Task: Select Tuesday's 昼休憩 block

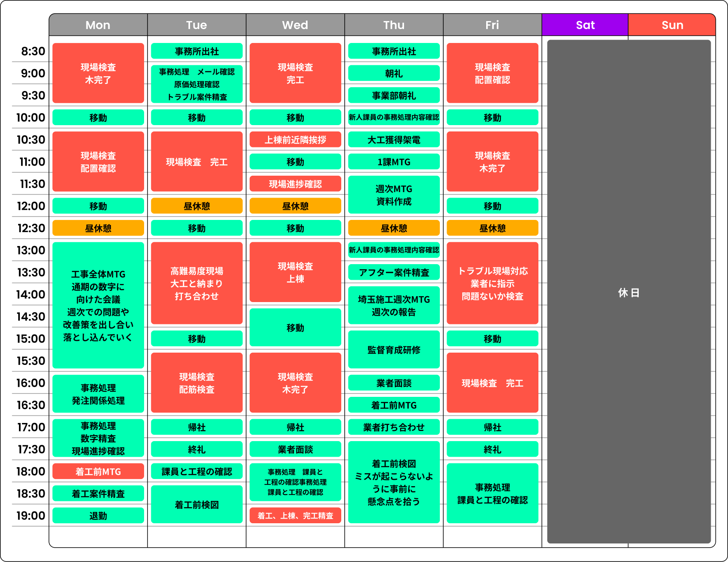Action: tap(197, 206)
